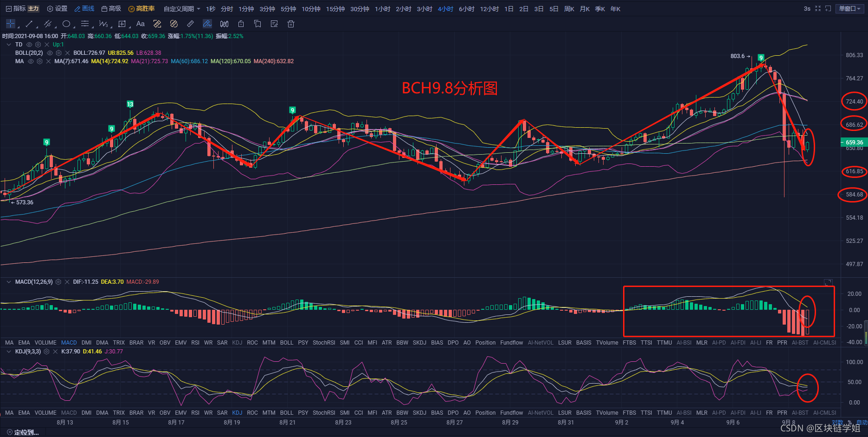
Task: Select the trend line drawing tool
Action: click(29, 24)
